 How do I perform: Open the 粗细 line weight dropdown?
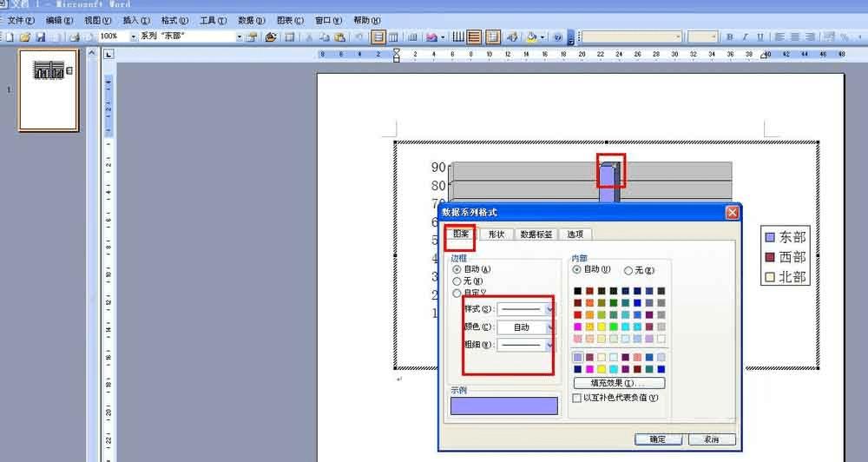[x=525, y=345]
